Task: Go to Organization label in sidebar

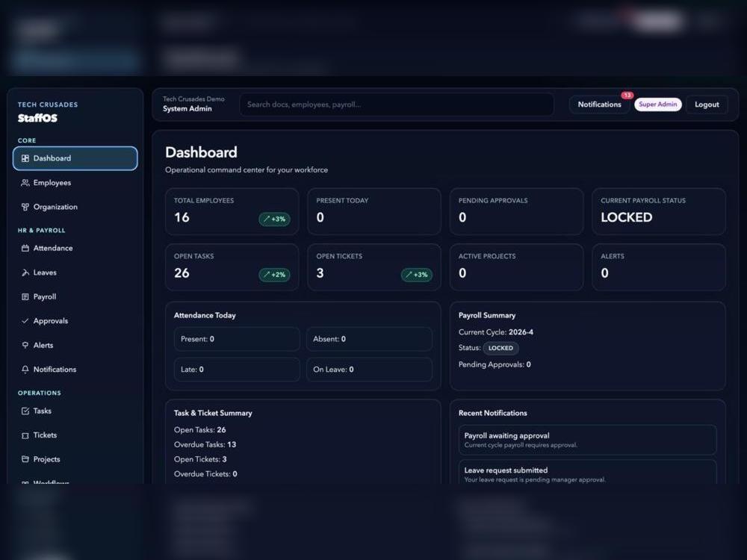Action: (55, 207)
